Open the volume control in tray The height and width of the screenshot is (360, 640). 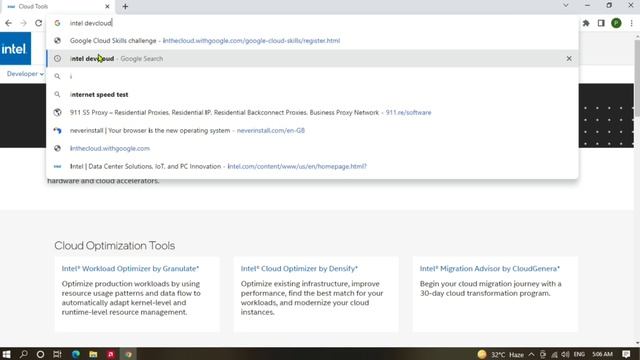(565, 354)
